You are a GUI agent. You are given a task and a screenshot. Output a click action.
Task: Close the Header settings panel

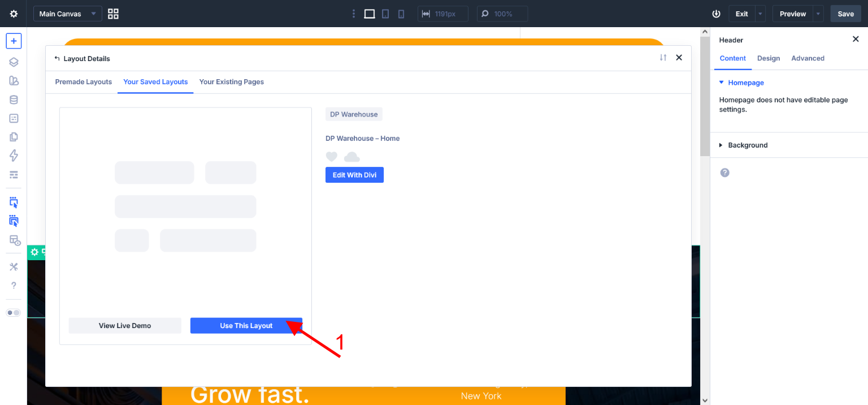pos(856,39)
